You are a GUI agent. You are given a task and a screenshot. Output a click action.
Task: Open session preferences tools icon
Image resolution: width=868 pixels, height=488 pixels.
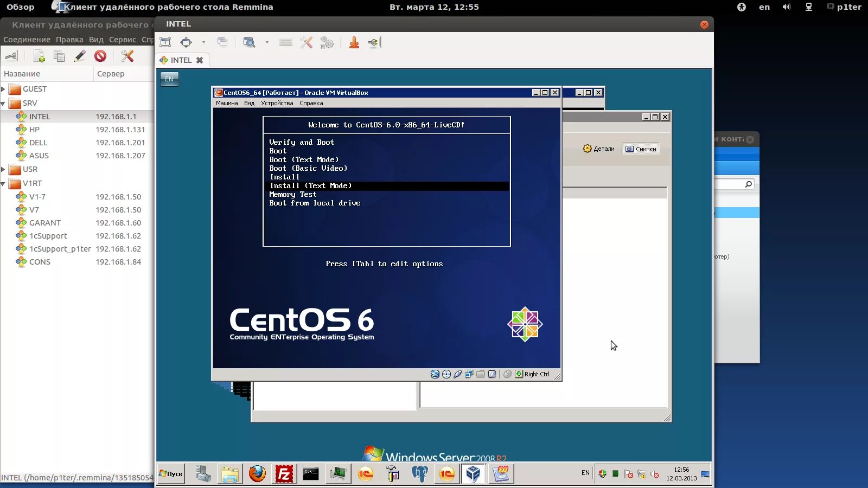(307, 42)
